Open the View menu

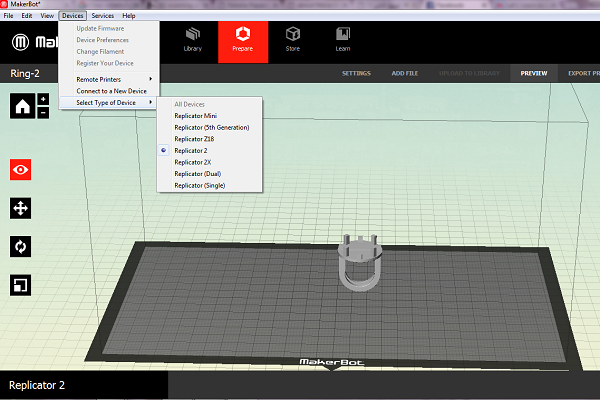(x=47, y=16)
